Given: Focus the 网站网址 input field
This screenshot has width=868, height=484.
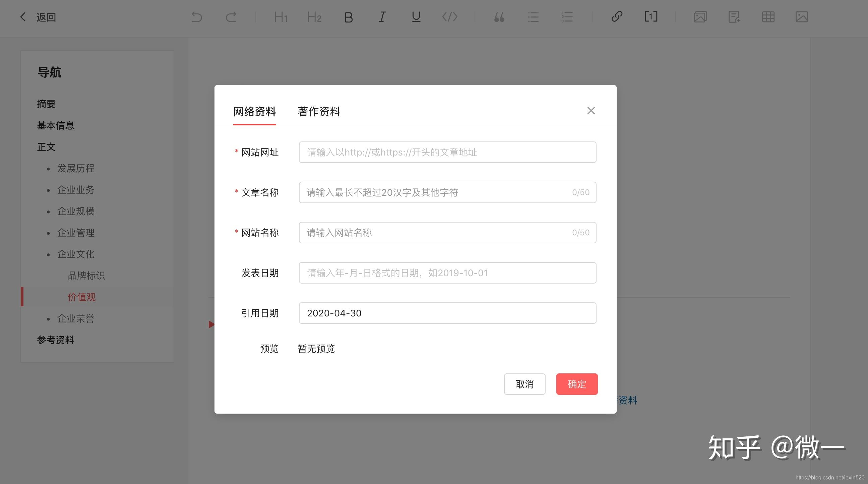Looking at the screenshot, I should pos(447,152).
